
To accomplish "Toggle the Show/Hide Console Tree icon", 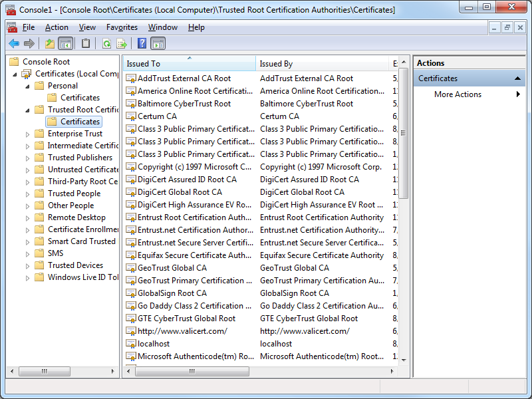I will 65,44.
